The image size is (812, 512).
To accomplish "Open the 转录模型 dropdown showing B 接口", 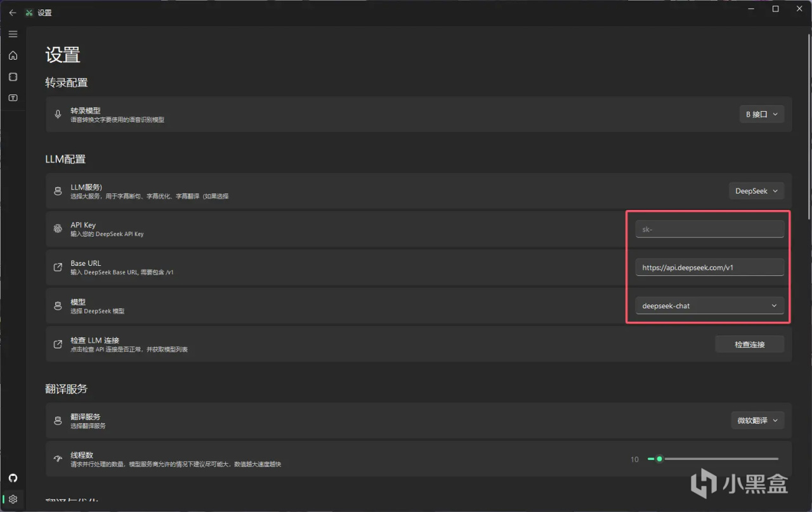I will pos(761,114).
